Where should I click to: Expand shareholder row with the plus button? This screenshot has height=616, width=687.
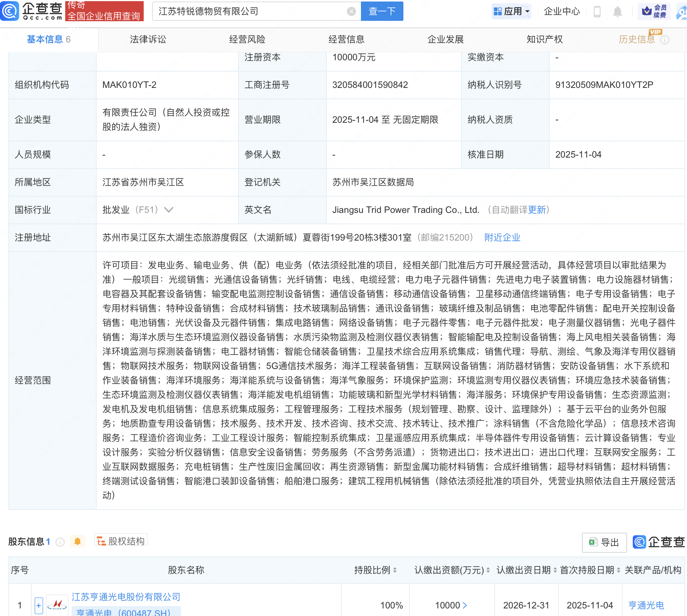[39, 605]
